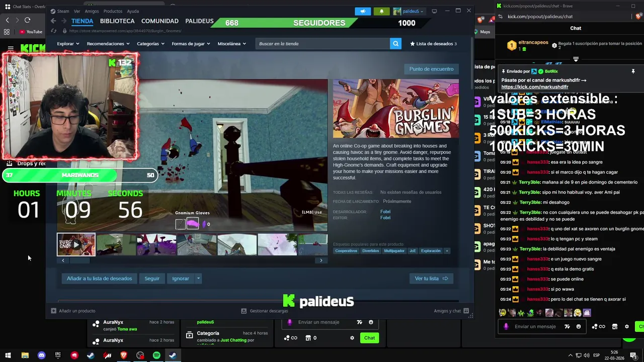Click Ver tu lista button
Viewport: 644px width, 362px height.
431,279
